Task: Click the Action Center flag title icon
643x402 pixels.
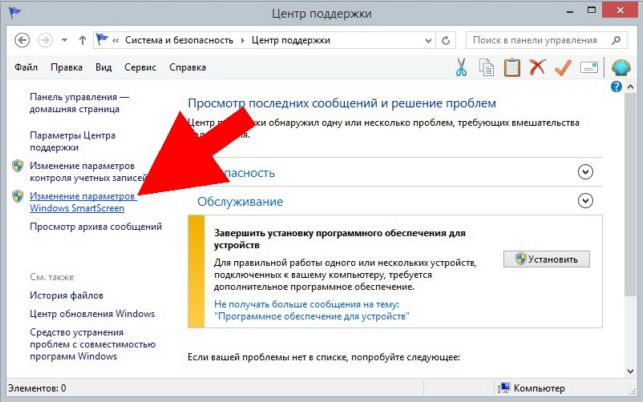Action: 15,13
